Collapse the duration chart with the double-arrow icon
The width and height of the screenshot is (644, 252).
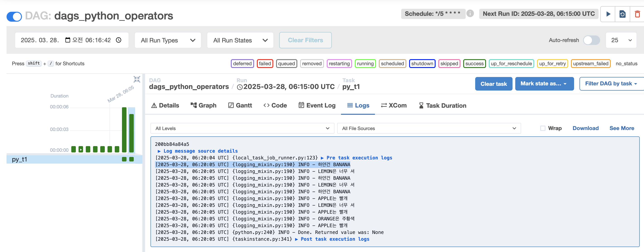tap(137, 79)
